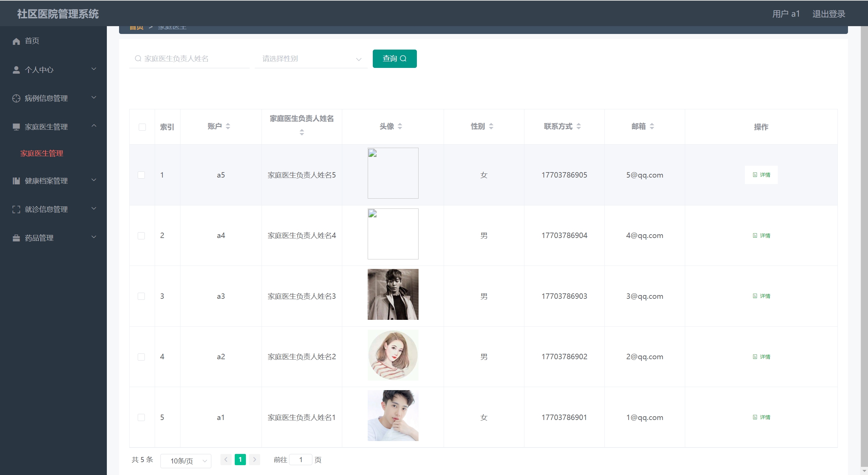Image resolution: width=868 pixels, height=475 pixels.
Task: Open 详情 for account a1
Action: pos(761,417)
